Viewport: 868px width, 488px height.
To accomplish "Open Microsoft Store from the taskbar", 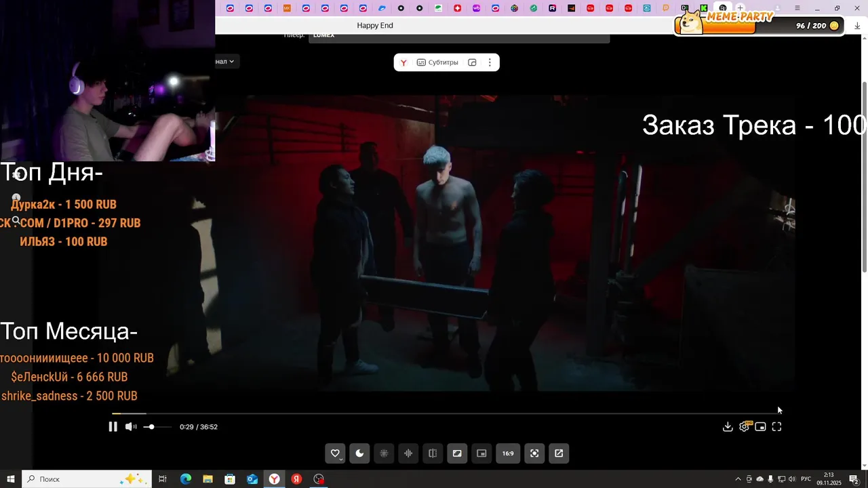I will click(230, 479).
